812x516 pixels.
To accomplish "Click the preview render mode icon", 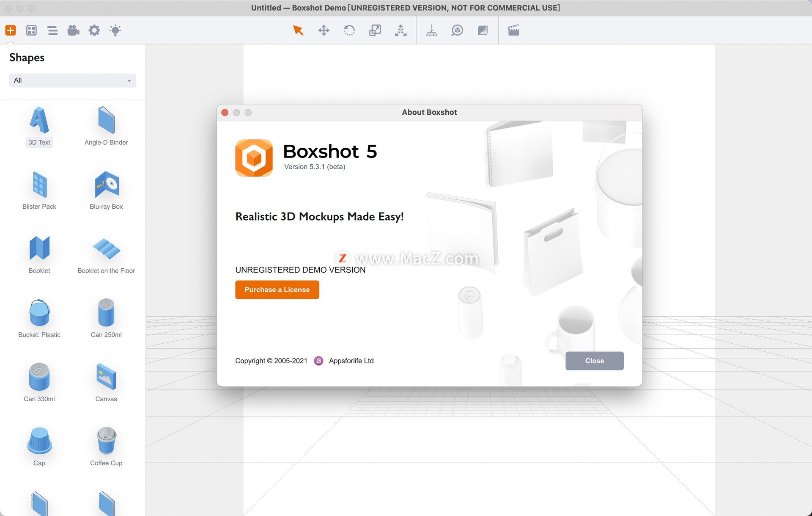I will [x=457, y=30].
